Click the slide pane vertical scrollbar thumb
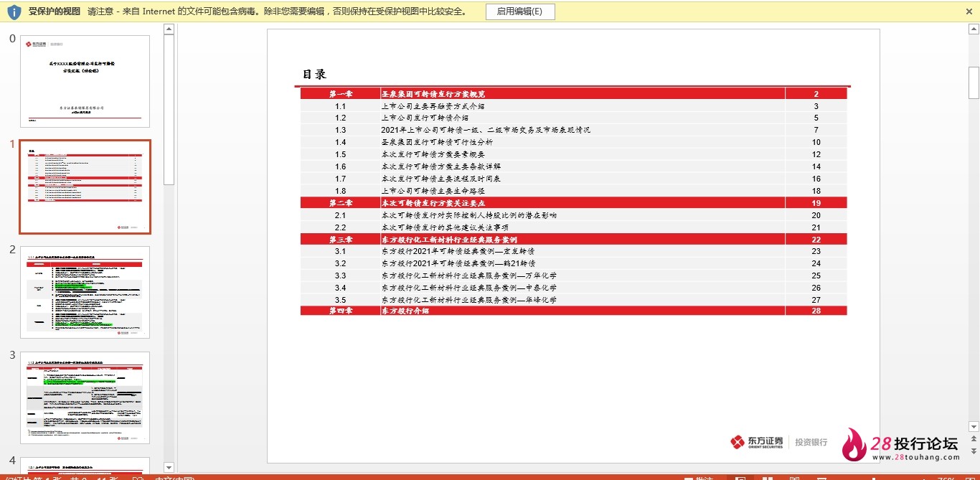Image resolution: width=980 pixels, height=480 pixels. point(974,83)
